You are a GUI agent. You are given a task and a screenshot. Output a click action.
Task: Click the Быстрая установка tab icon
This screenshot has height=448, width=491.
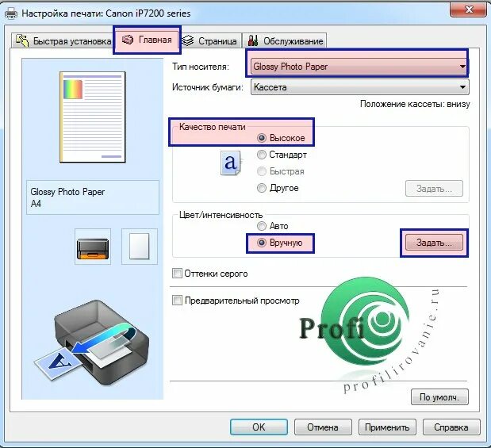click(22, 40)
